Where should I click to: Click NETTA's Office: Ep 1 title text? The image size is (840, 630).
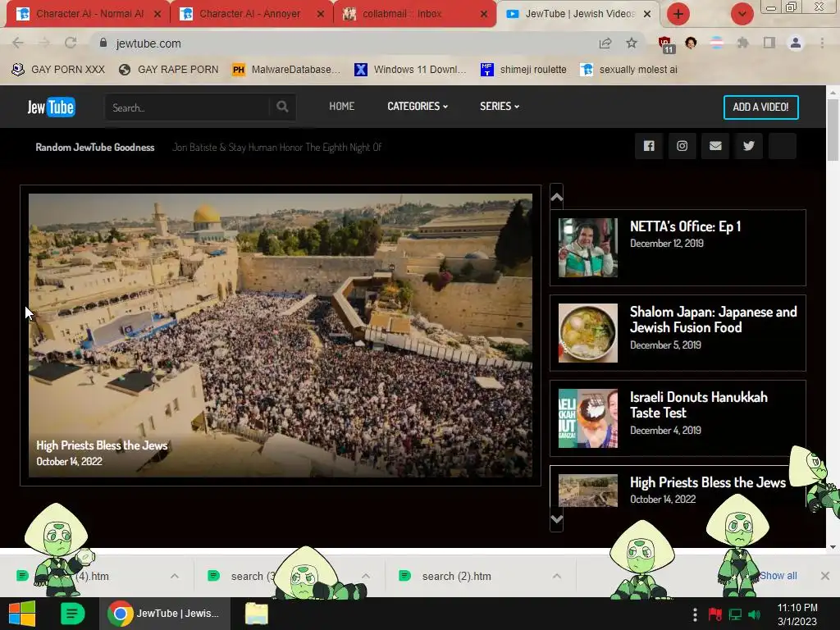pyautogui.click(x=685, y=226)
